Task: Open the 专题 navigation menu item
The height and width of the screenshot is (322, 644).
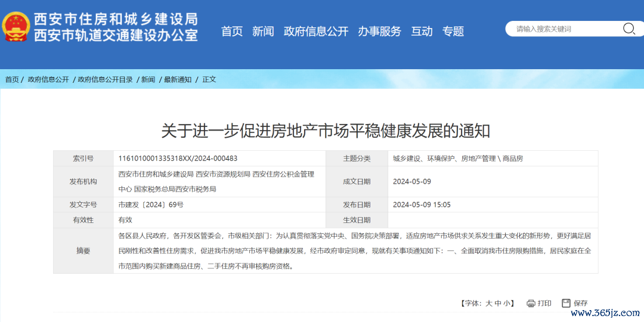Action: point(453,31)
